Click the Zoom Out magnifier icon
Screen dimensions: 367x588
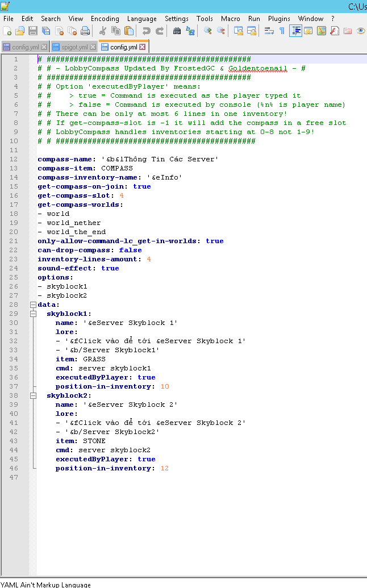pyautogui.click(x=221, y=31)
